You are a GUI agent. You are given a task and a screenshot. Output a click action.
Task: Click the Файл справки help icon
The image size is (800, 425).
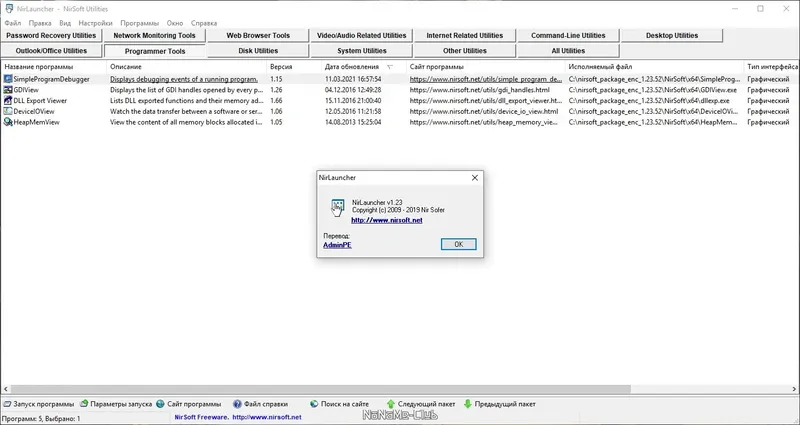237,404
